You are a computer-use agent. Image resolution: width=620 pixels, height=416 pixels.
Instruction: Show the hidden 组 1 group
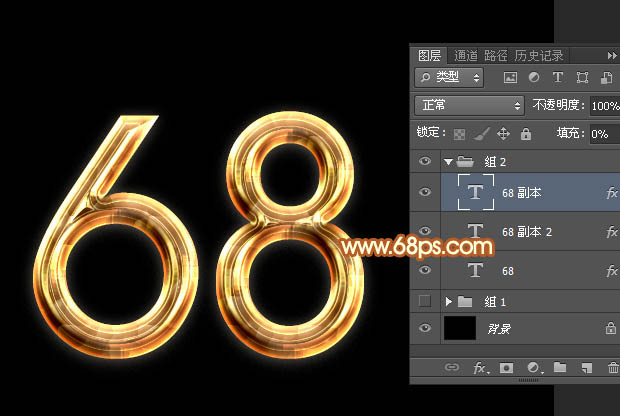426,301
